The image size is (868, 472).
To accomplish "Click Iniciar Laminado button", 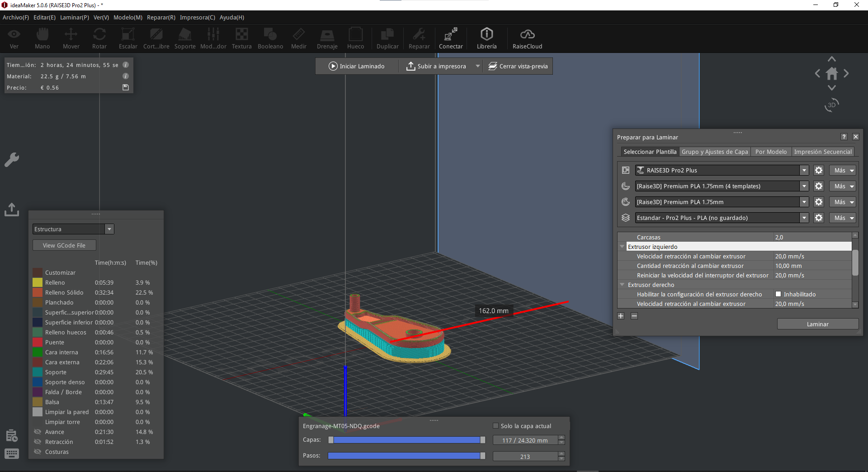I will [x=357, y=66].
